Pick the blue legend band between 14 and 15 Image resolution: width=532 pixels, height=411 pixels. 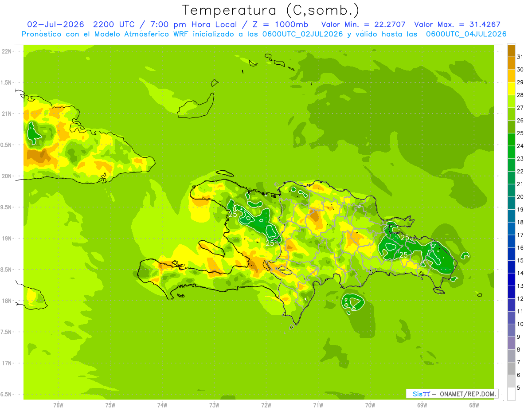511,266
